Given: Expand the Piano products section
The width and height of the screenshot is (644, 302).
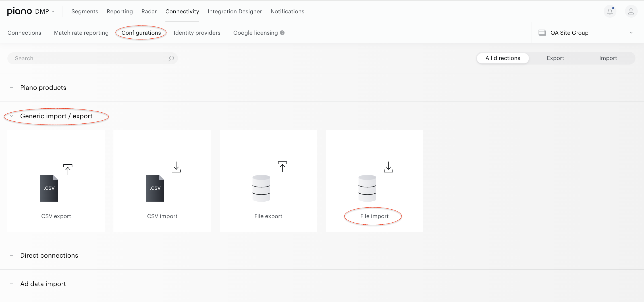Looking at the screenshot, I should click(x=12, y=88).
